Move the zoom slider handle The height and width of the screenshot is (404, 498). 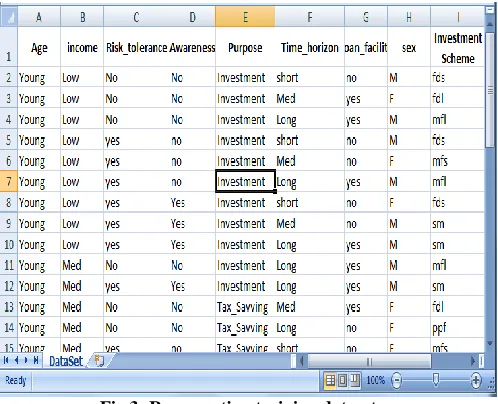pos(436,380)
